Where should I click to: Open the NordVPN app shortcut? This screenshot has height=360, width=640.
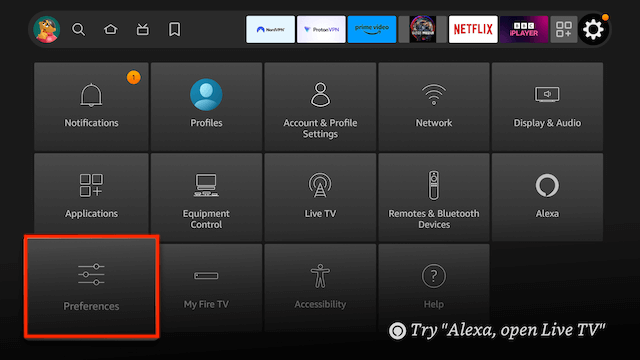click(x=270, y=29)
